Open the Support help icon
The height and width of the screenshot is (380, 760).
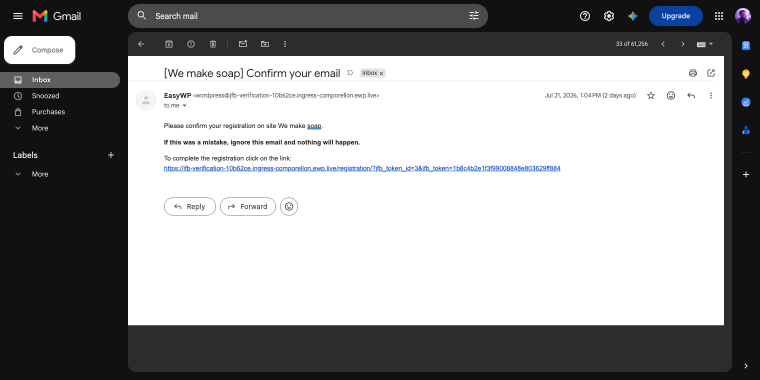pos(585,16)
